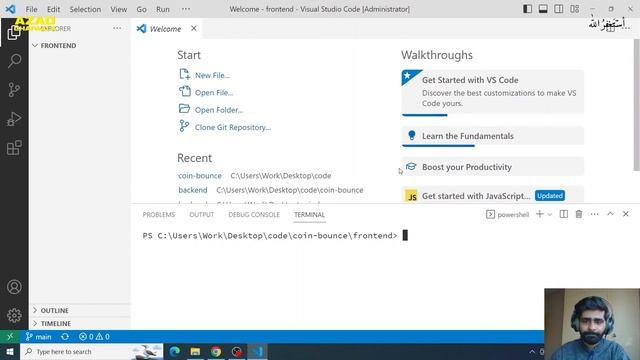Toggle the secondary side bar layout icon
Image resolution: width=640 pixels, height=360 pixels.
[559, 9]
